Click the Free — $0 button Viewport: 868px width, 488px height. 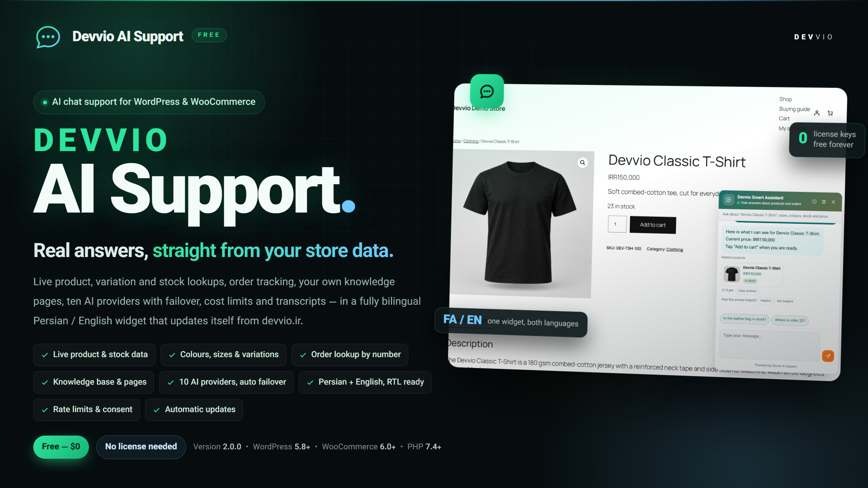tap(61, 447)
